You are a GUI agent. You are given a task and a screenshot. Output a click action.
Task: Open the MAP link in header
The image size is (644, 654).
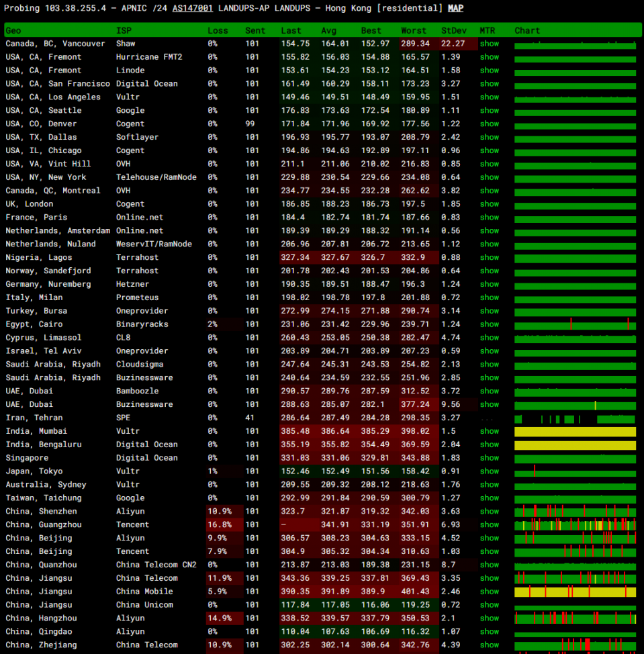click(x=455, y=8)
